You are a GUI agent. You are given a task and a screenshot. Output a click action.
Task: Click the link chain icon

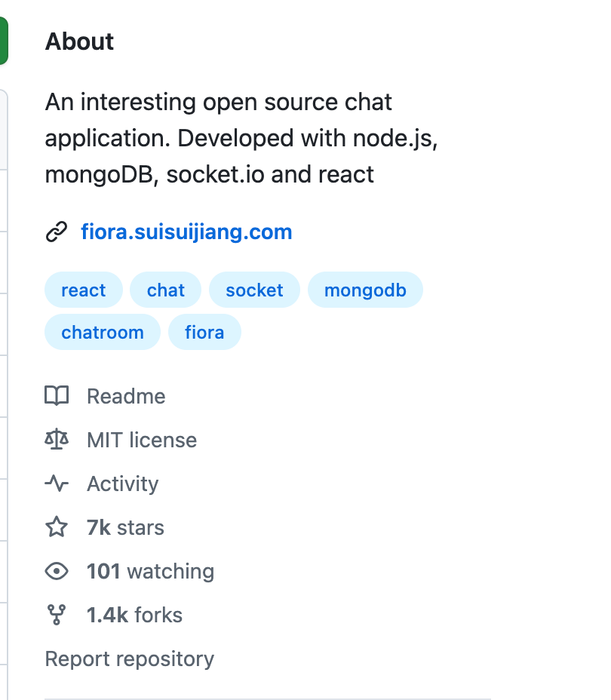point(57,232)
